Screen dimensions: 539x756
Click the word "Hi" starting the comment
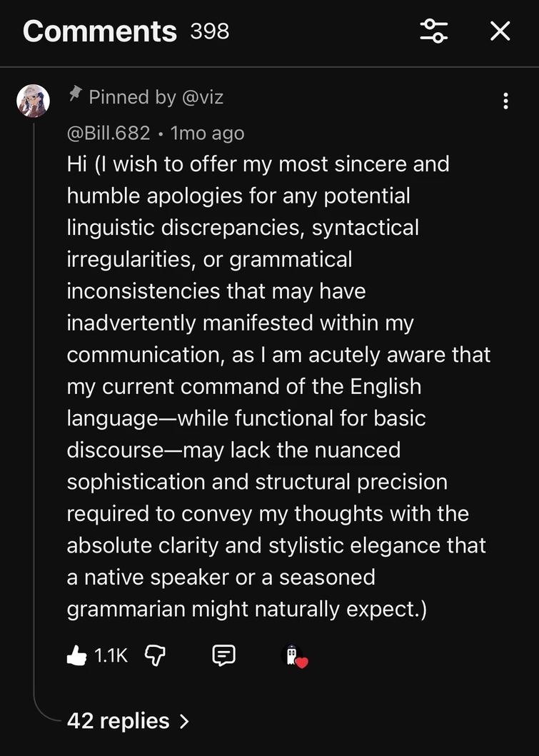point(76,164)
